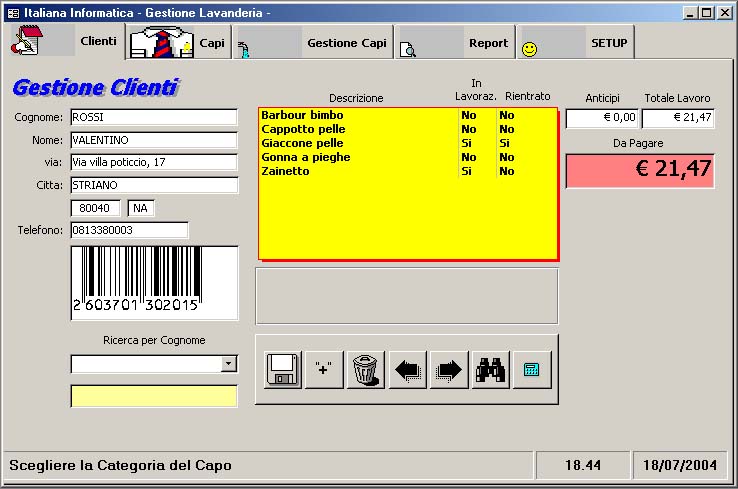Switch to the Capi tab
738x489 pixels.
pyautogui.click(x=180, y=43)
